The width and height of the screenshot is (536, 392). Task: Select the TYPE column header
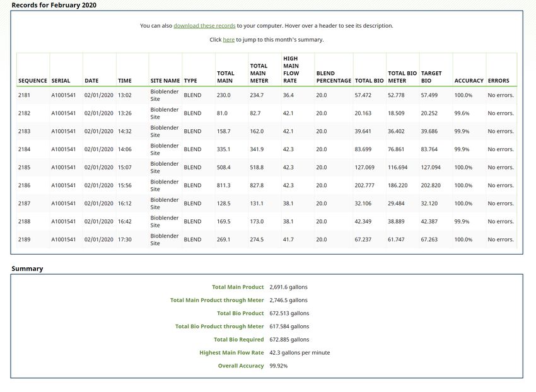[x=190, y=81]
